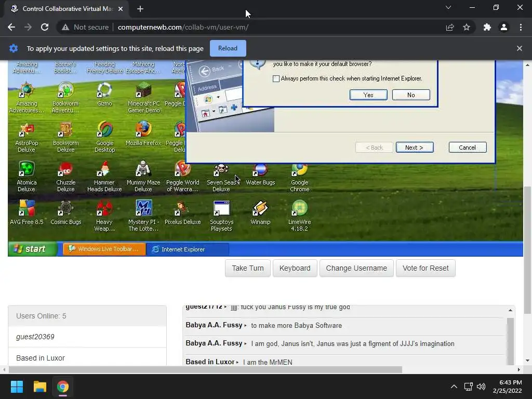
Task: Click Change Username button
Action: pyautogui.click(x=356, y=268)
